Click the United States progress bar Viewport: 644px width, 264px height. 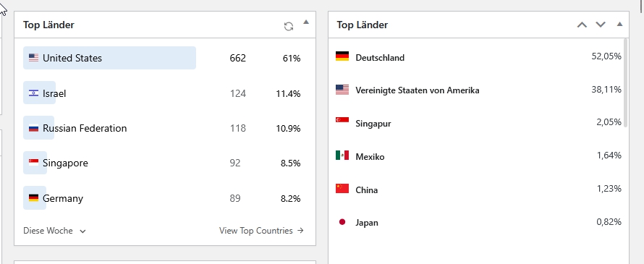(109, 58)
